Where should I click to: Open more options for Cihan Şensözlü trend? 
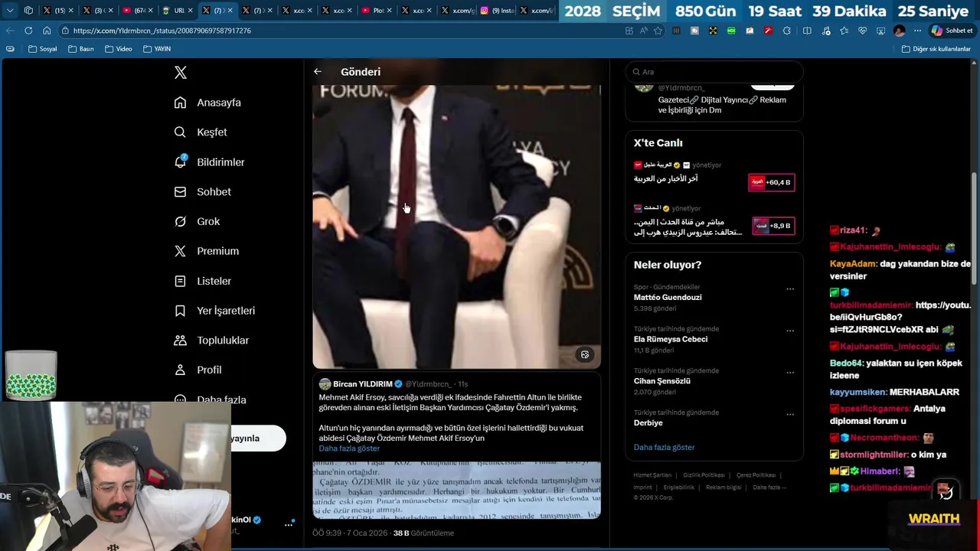(x=790, y=373)
